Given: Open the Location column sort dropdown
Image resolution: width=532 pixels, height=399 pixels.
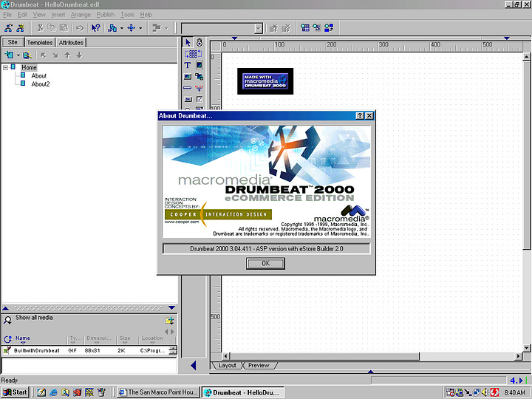Looking at the screenshot, I should 152,343.
